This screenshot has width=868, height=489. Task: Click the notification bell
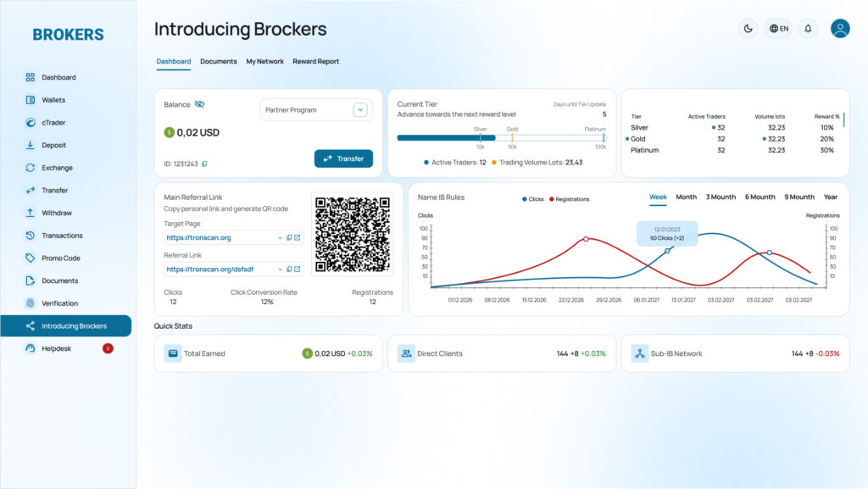pyautogui.click(x=808, y=28)
